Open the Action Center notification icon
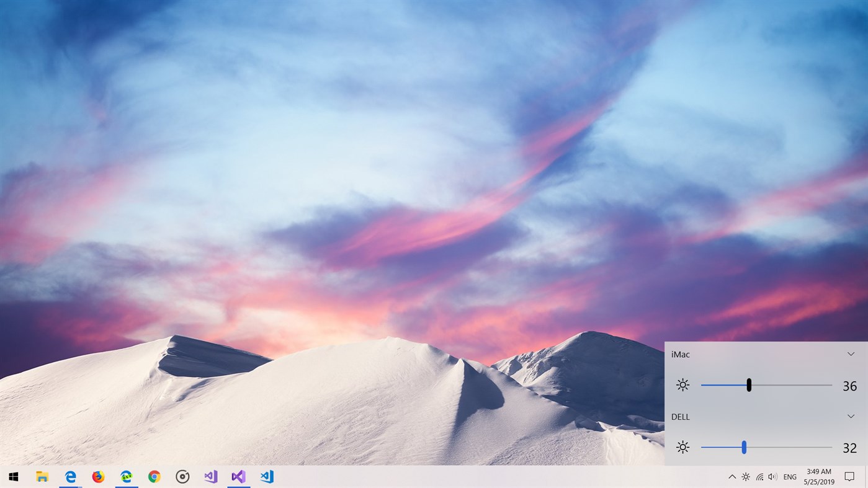 tap(849, 476)
